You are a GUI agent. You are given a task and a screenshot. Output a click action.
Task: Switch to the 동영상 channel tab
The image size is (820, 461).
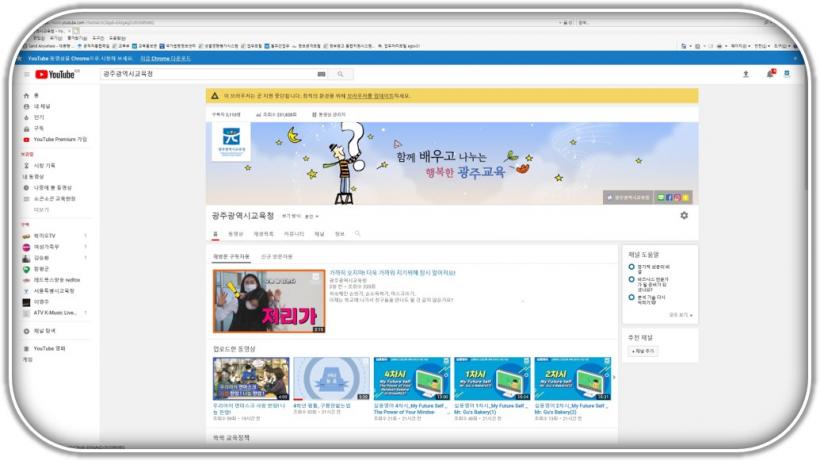point(235,234)
